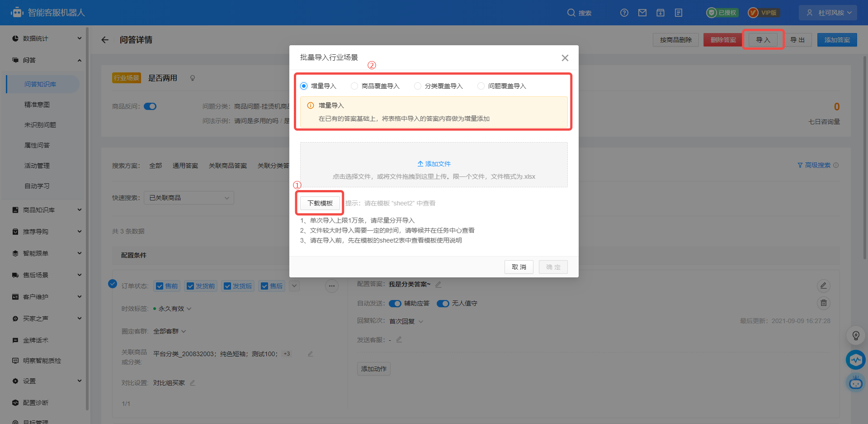The image size is (868, 424).
Task: Toggle the 辅助应答 switch
Action: point(395,303)
